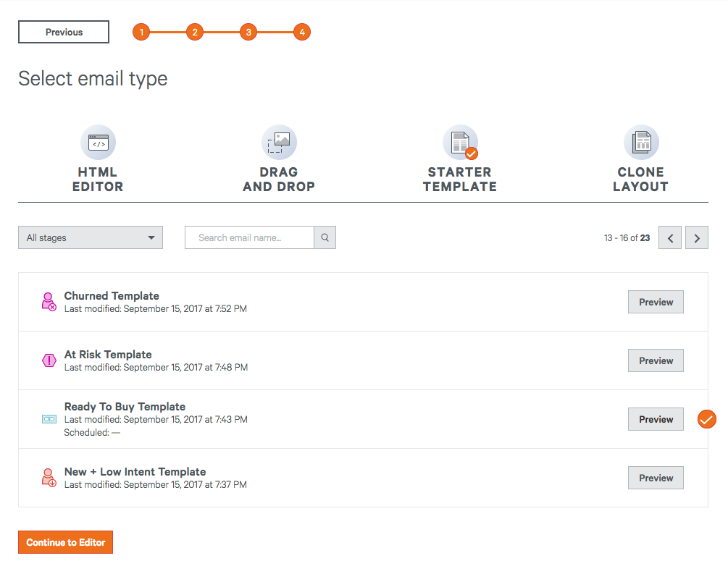Image resolution: width=728 pixels, height=574 pixels.
Task: Pick the Clone Layout icon
Action: pos(641,142)
